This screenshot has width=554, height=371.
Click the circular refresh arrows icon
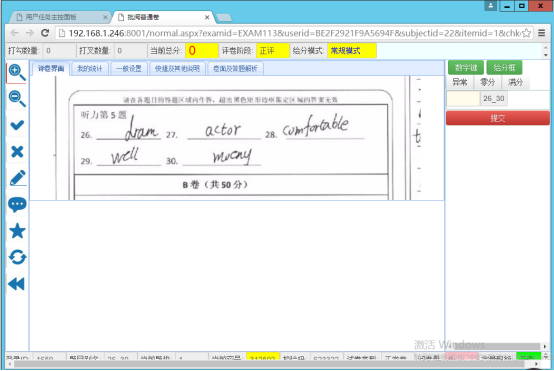[17, 257]
